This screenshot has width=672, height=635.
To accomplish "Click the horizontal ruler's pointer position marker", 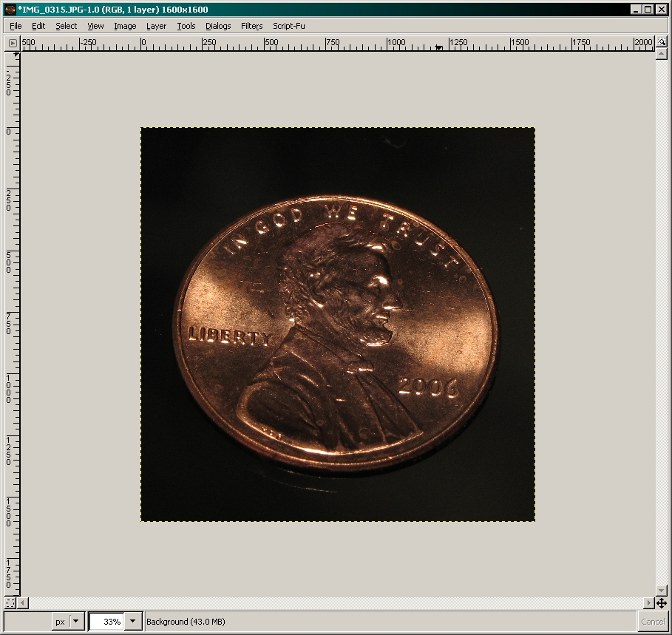I will pos(439,48).
